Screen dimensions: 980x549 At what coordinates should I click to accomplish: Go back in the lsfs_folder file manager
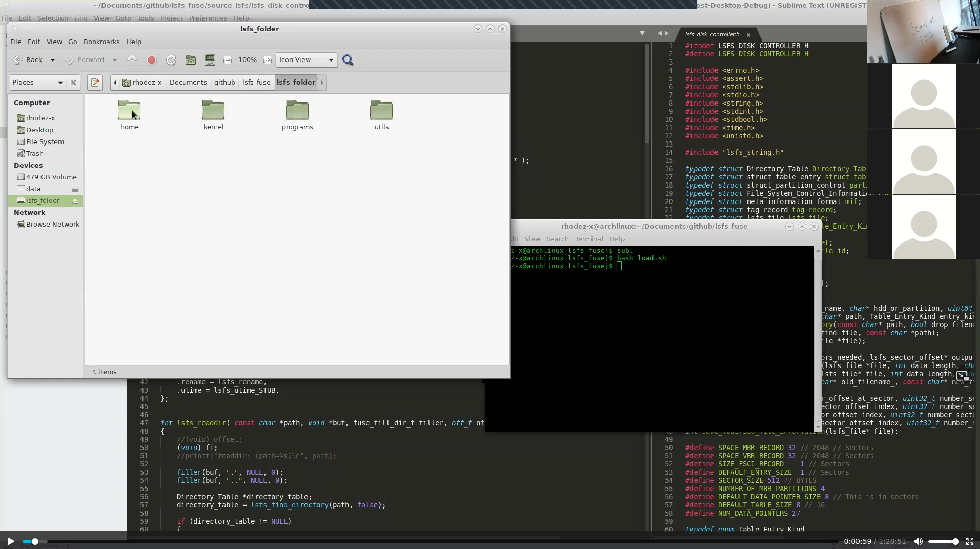click(28, 60)
